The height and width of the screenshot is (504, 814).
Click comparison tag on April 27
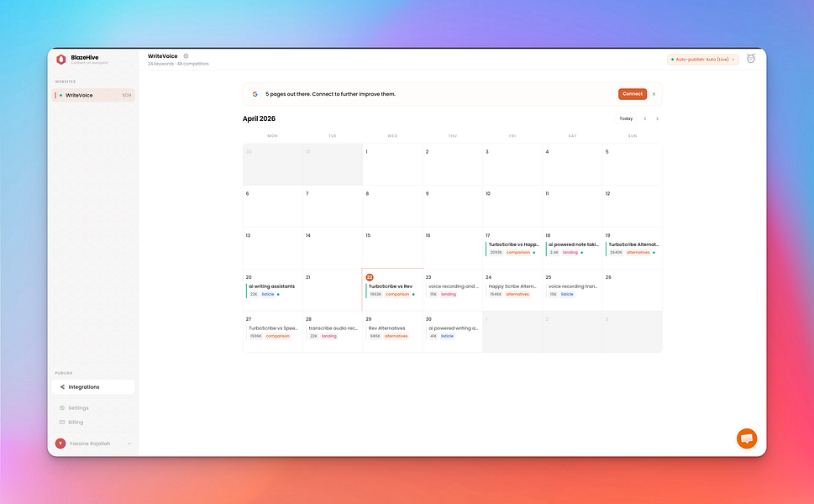(x=278, y=336)
